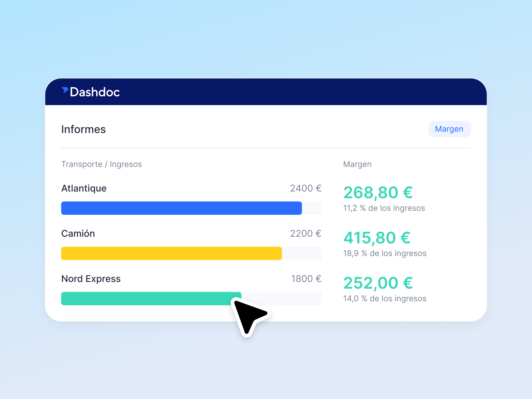Click the yellow Camión revenue bar
The width and height of the screenshot is (532, 399).
pos(172,253)
